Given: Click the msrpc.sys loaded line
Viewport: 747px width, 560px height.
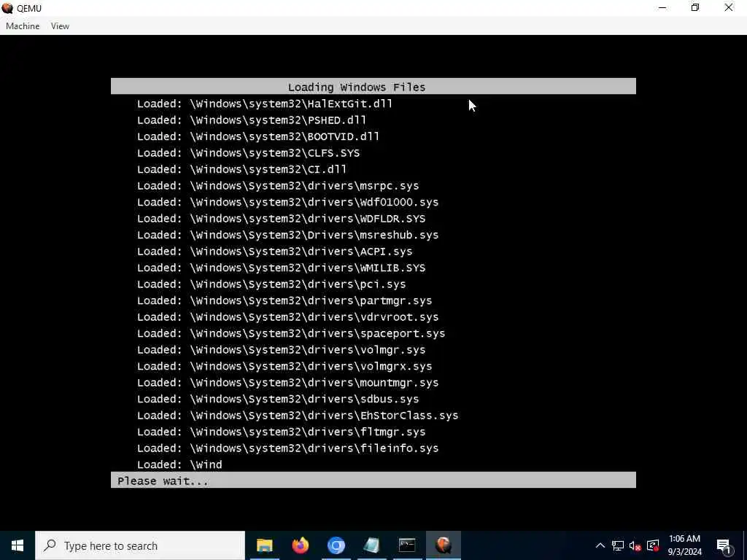Looking at the screenshot, I should tap(278, 186).
